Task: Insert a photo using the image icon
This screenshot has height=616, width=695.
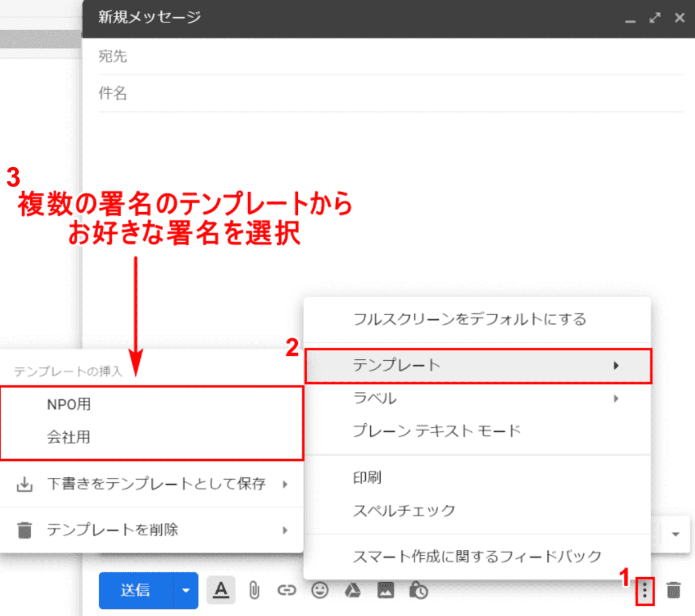Action: (386, 590)
